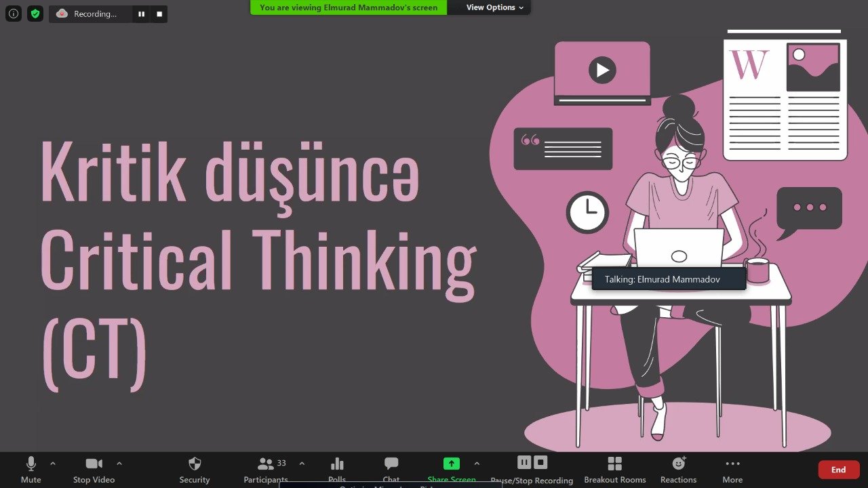Open the Participants panel
Viewport: 868px width, 488px height.
pos(266,469)
